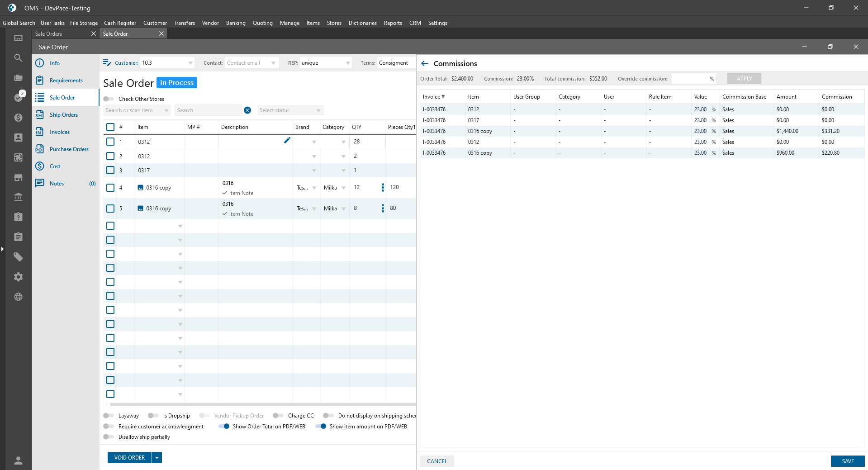Click the SAVE button in Commissions

[x=847, y=461]
